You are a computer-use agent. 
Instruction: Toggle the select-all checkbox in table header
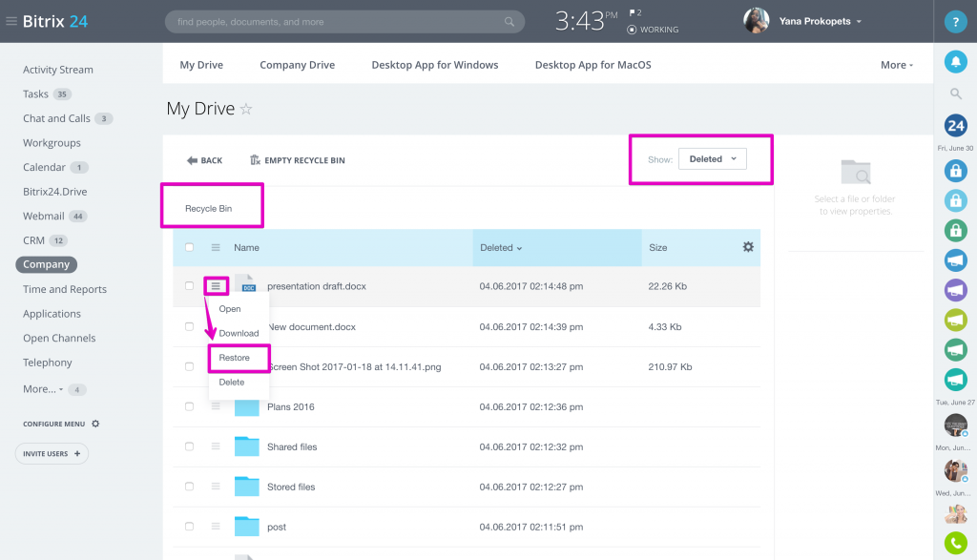pos(190,247)
